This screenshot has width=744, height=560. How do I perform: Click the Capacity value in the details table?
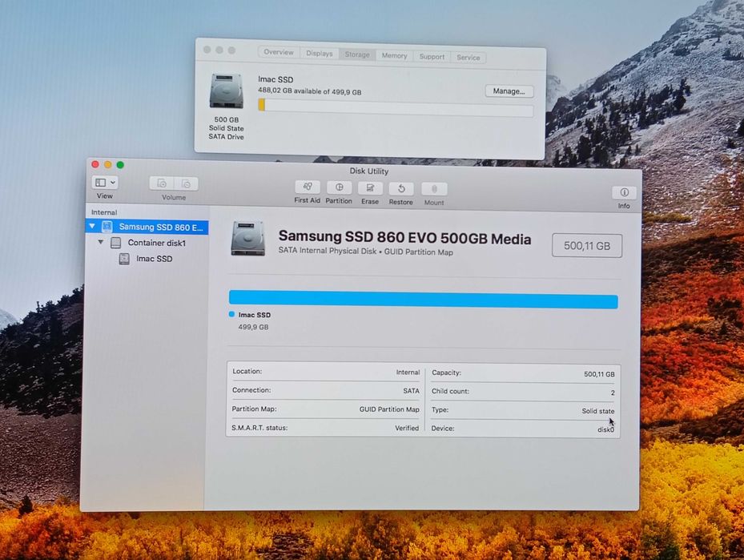coord(599,374)
